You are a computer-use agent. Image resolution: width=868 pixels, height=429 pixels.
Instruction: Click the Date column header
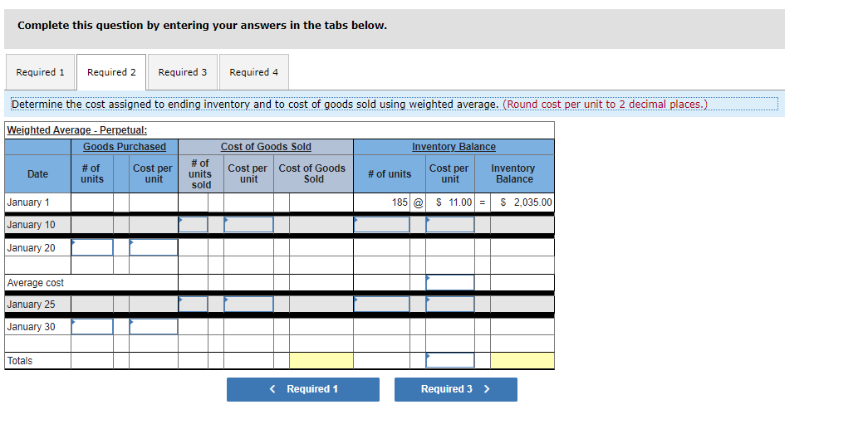click(37, 173)
